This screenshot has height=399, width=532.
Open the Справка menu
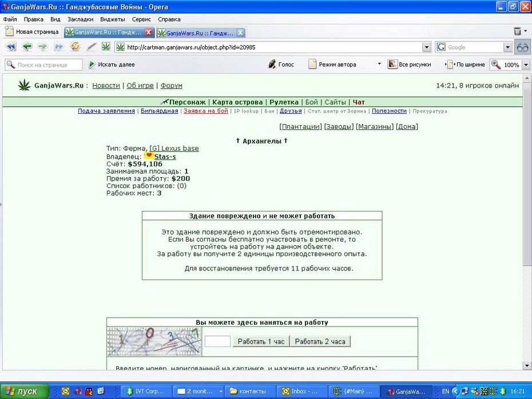point(169,19)
